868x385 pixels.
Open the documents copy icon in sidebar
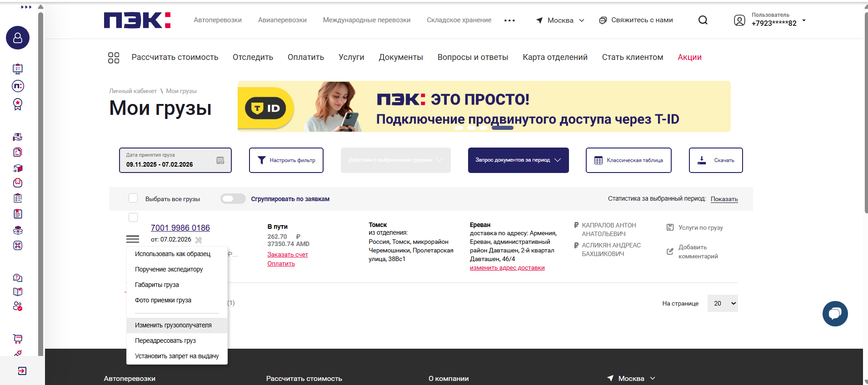(x=18, y=152)
